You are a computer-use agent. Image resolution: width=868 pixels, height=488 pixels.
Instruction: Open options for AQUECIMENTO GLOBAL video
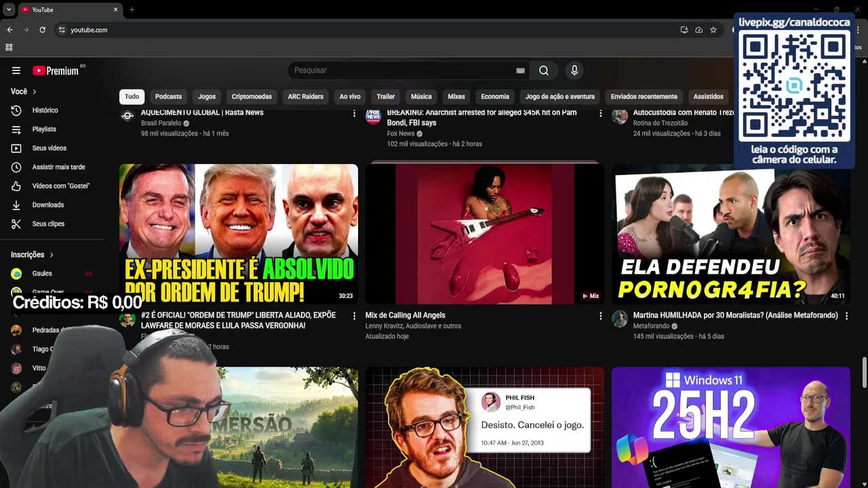pos(354,113)
